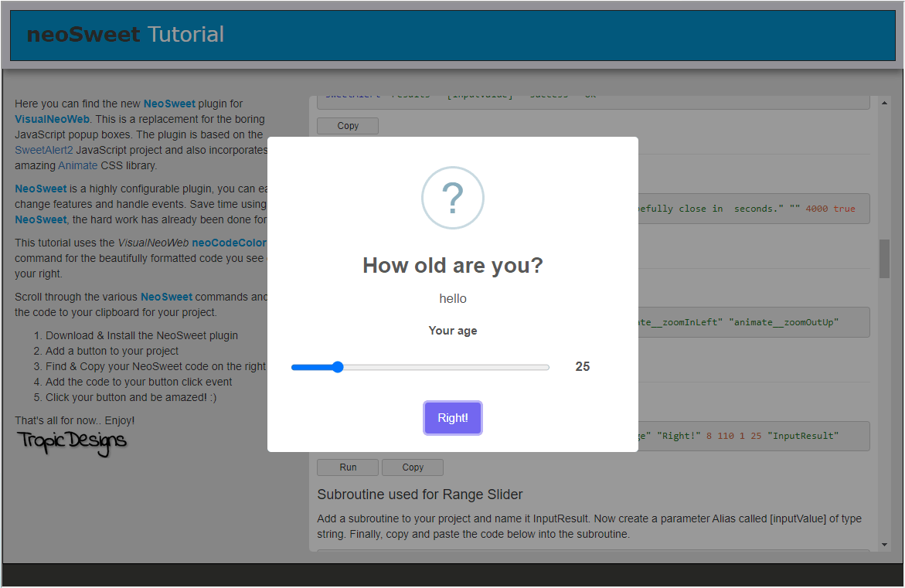Click the neoCodeColor link
Viewport: 905px width, 588px height.
pyautogui.click(x=229, y=243)
